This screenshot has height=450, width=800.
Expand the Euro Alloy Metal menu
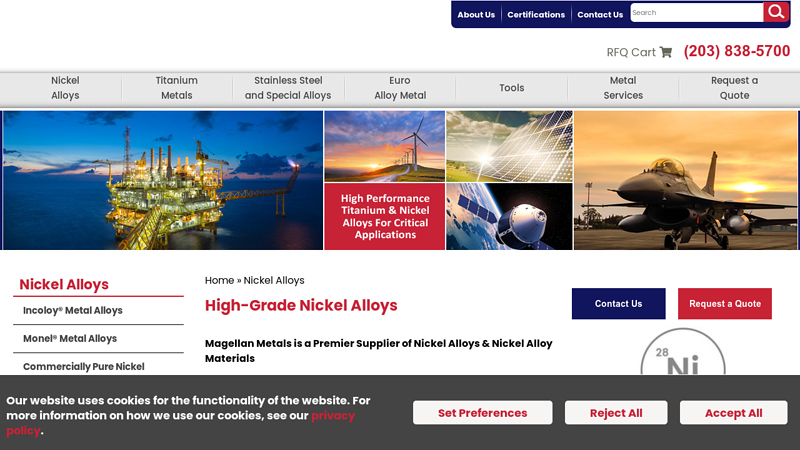click(x=400, y=88)
